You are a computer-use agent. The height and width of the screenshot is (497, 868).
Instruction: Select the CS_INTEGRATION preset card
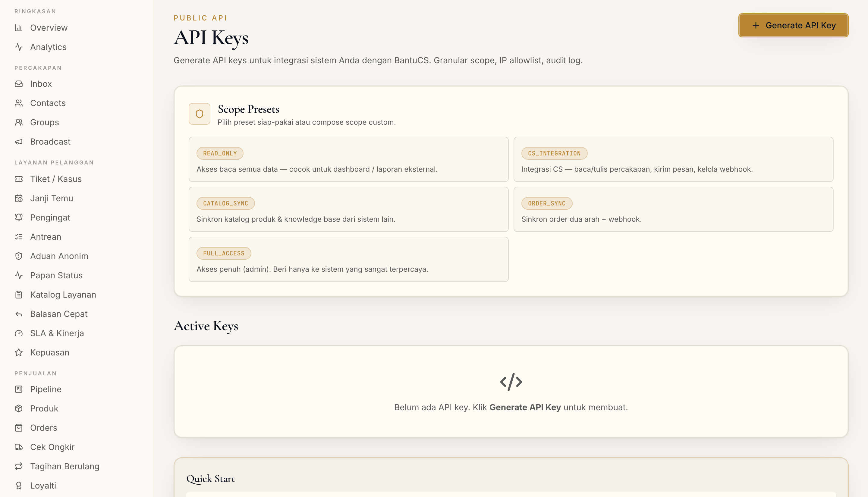tap(673, 159)
